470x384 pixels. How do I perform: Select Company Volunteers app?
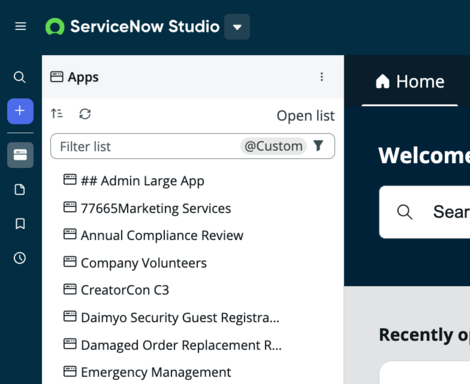135,263
